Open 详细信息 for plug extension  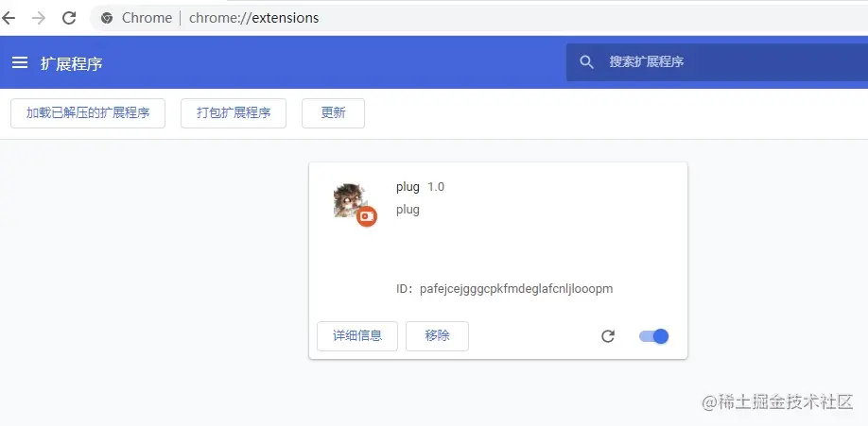pos(357,336)
